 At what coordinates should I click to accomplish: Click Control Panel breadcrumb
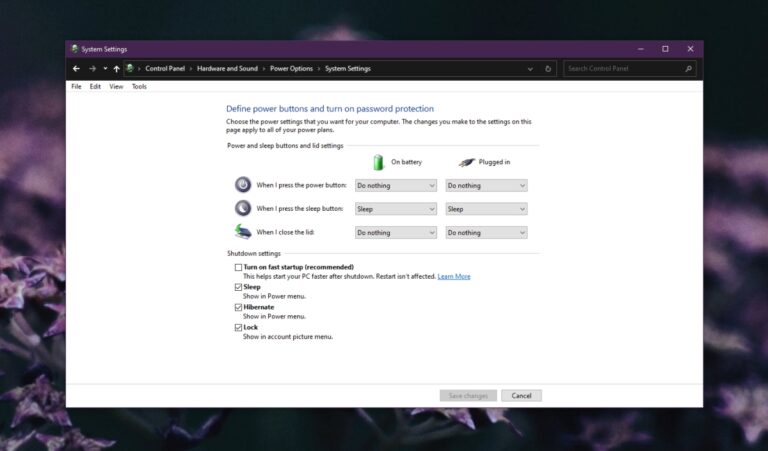pyautogui.click(x=165, y=69)
